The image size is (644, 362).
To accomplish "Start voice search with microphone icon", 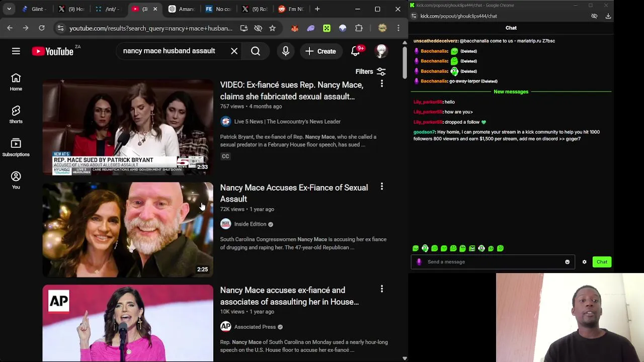I will coord(286,51).
